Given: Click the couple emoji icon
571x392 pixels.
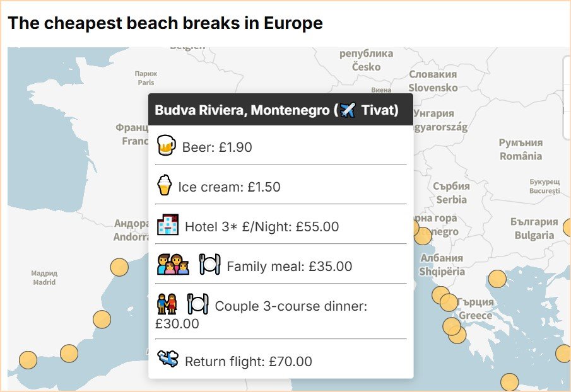Looking at the screenshot, I should pos(167,305).
